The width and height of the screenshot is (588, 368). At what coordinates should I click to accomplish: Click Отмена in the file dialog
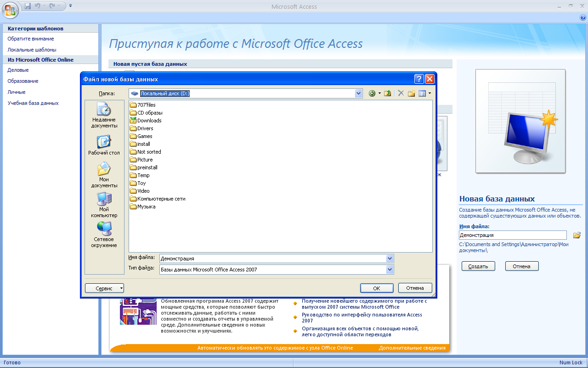[415, 288]
